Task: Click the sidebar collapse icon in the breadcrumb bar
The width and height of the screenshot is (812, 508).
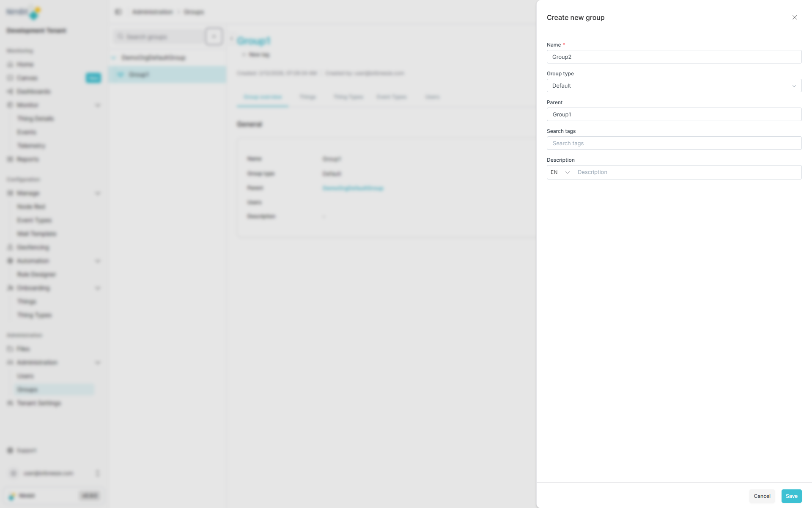Action: [x=118, y=12]
